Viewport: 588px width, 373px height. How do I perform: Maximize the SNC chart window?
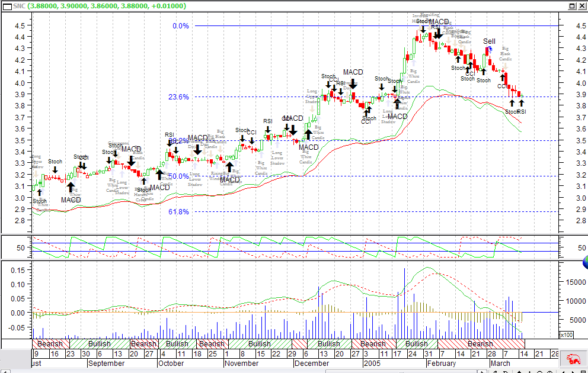pos(572,5)
